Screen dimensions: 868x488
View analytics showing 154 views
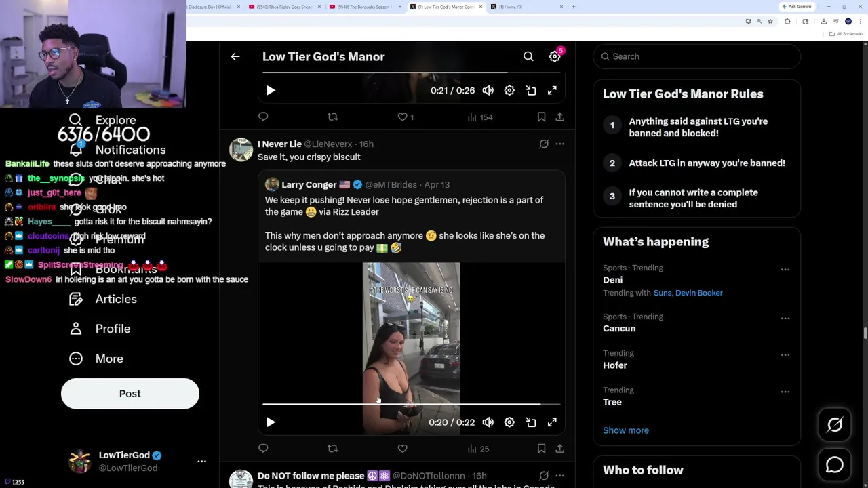pos(479,117)
